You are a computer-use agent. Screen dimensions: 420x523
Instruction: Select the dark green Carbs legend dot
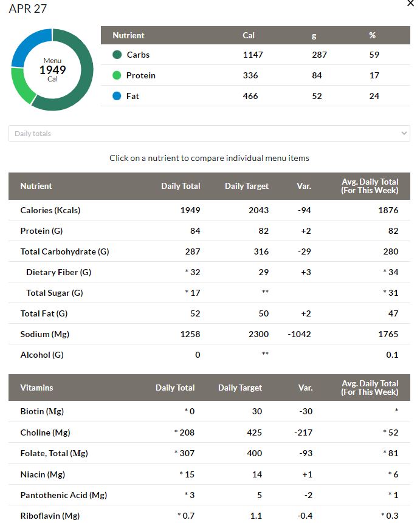point(117,55)
